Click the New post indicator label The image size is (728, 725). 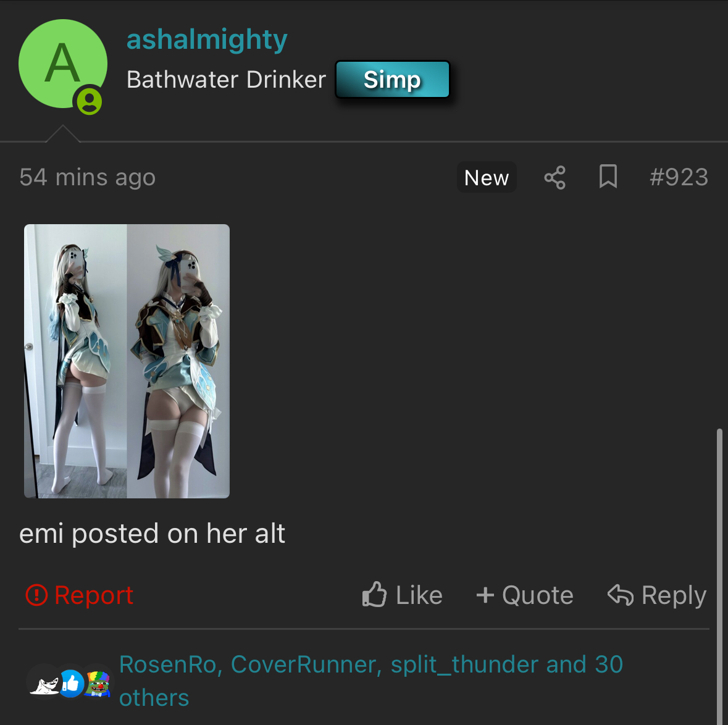(487, 177)
